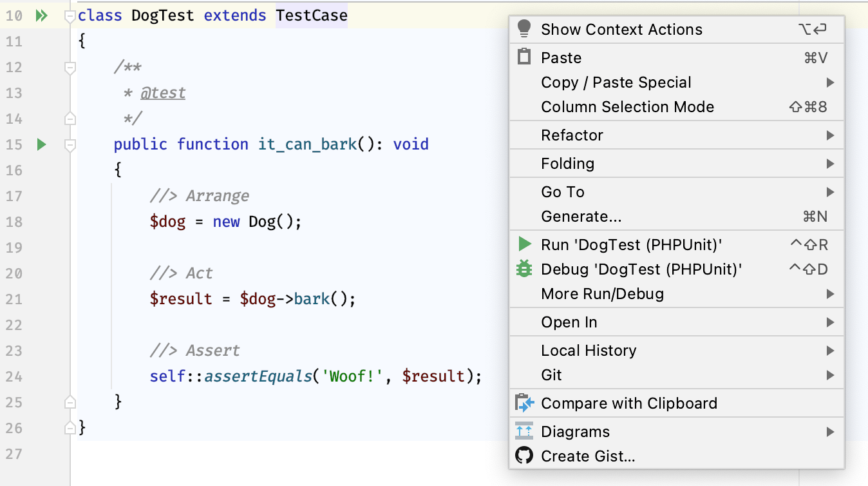Click the Debug bug icon in context menu
The height and width of the screenshot is (486, 868).
[x=525, y=269]
